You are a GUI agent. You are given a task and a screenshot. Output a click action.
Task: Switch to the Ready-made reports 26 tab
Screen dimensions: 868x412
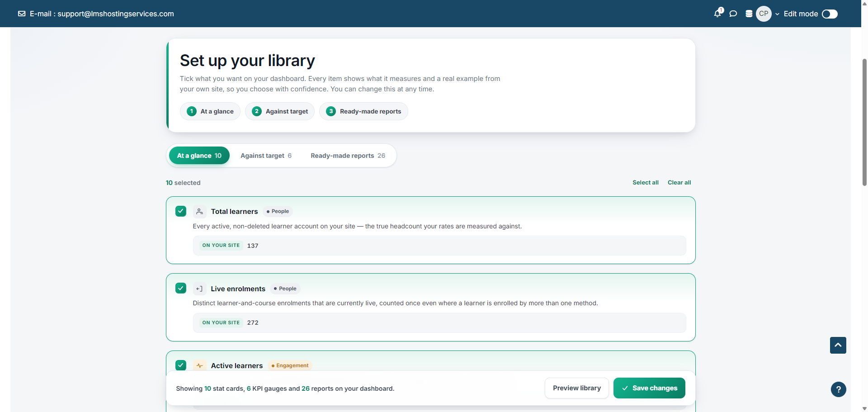(x=348, y=156)
